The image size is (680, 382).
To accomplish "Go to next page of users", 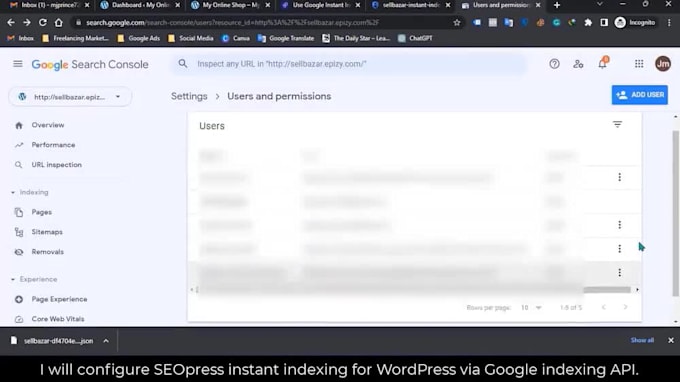I will (x=625, y=307).
